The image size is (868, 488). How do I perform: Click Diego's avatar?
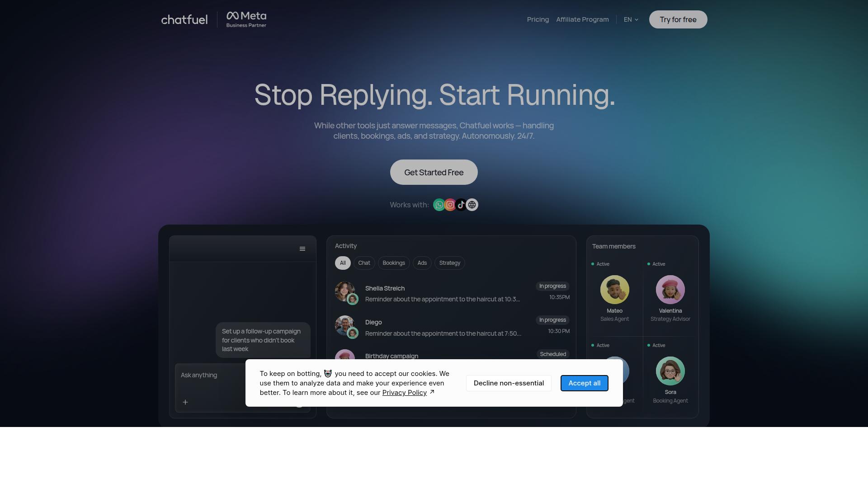coord(344,325)
